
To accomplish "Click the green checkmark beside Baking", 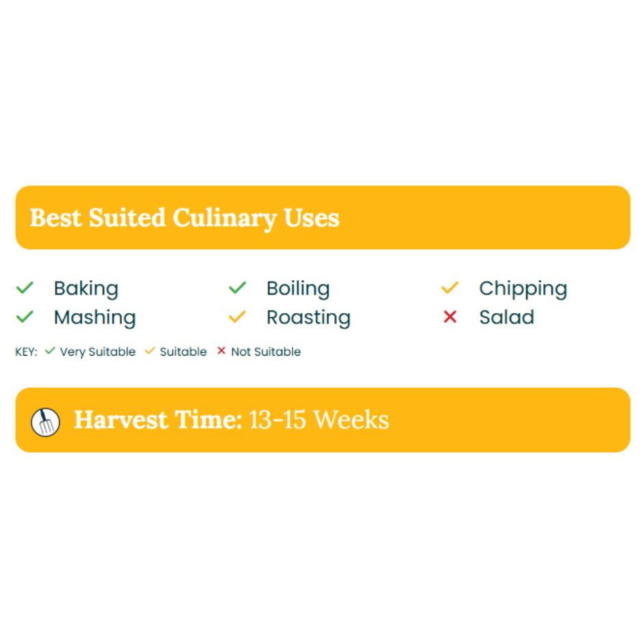I will tap(25, 288).
